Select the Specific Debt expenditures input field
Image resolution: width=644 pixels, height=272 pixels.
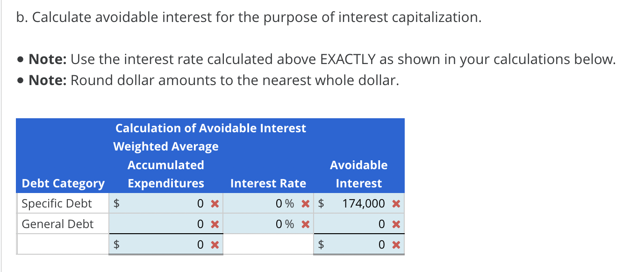pyautogui.click(x=173, y=203)
